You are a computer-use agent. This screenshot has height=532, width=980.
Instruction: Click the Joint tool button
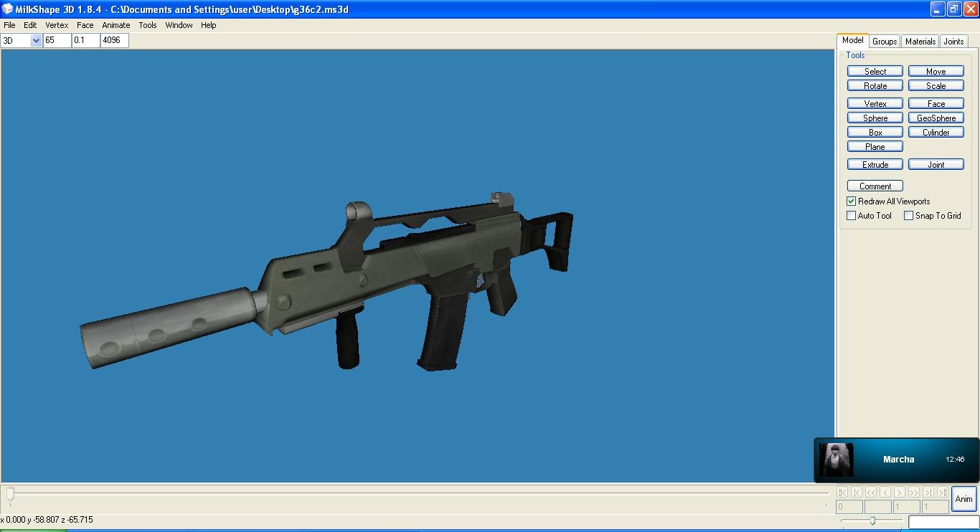936,164
